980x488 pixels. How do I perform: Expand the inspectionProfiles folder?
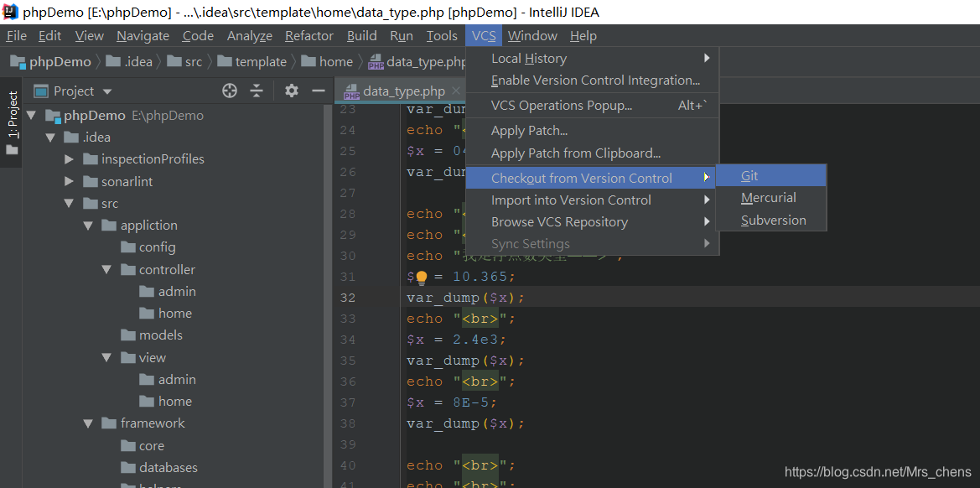pos(70,159)
